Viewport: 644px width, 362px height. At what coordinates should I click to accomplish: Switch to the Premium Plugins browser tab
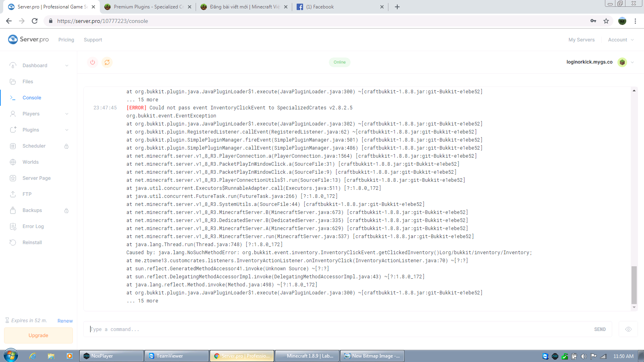tap(149, 7)
